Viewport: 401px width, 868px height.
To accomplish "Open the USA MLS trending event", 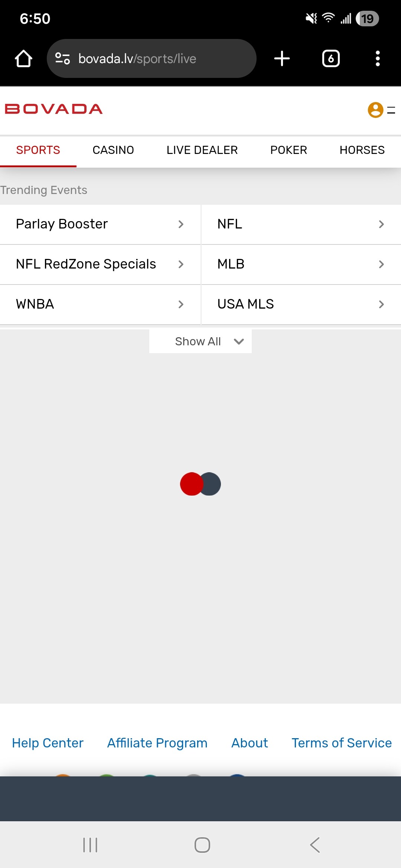I will point(301,304).
